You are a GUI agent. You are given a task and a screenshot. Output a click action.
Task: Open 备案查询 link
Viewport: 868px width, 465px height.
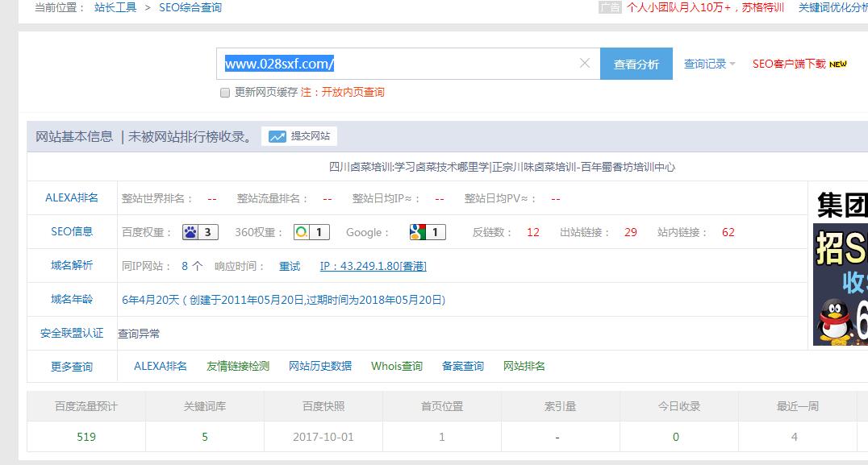click(463, 366)
